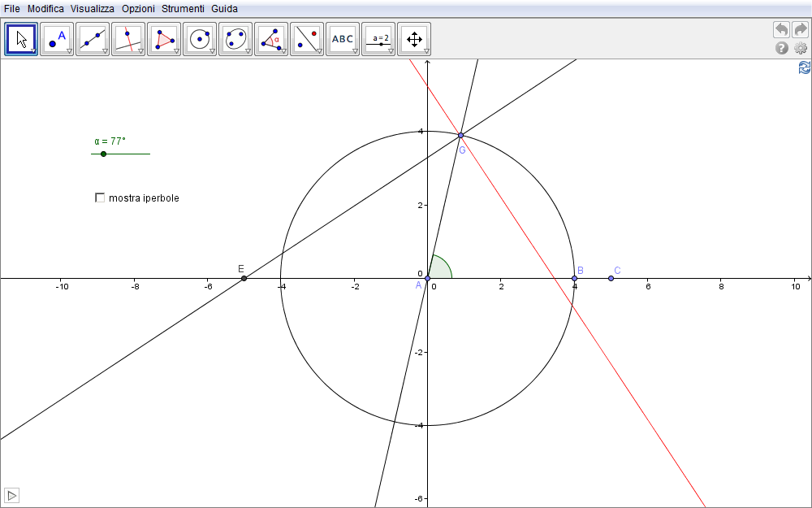
Task: Expand the Point tool dropdown triangle
Action: tap(69, 51)
